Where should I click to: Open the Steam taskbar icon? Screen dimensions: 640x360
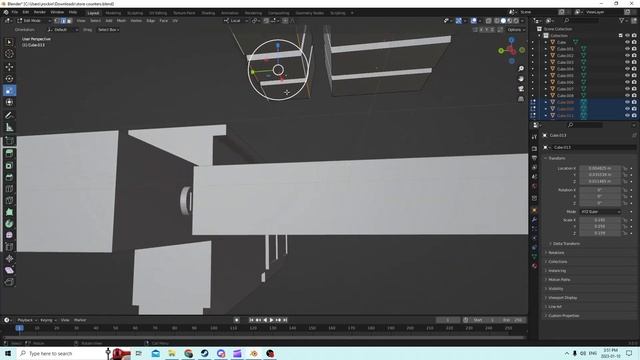click(204, 353)
